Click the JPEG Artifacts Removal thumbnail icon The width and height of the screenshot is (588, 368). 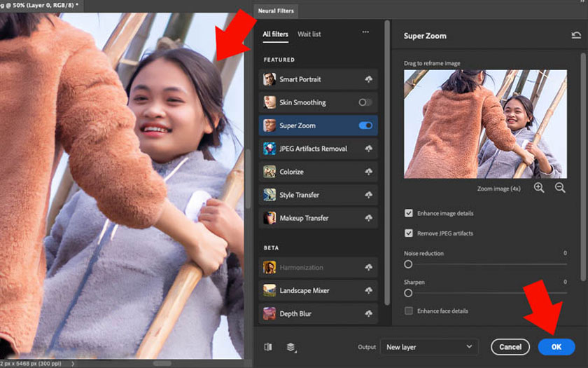coord(269,149)
